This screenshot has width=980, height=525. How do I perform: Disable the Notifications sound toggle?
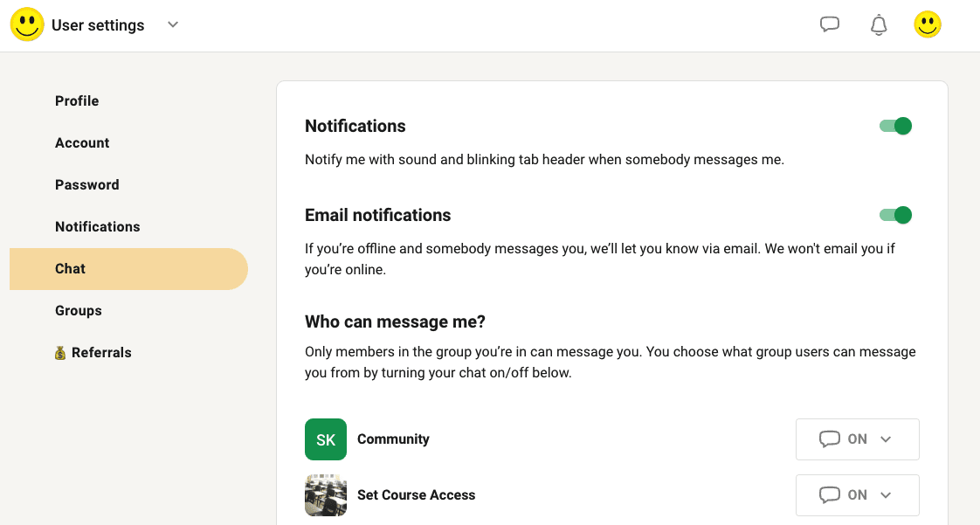pos(895,126)
